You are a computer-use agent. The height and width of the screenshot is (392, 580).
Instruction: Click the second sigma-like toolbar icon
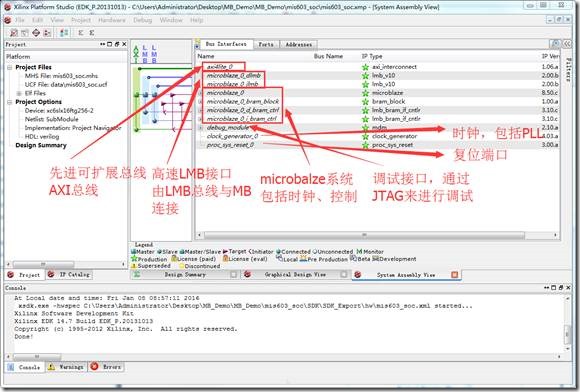91,33
